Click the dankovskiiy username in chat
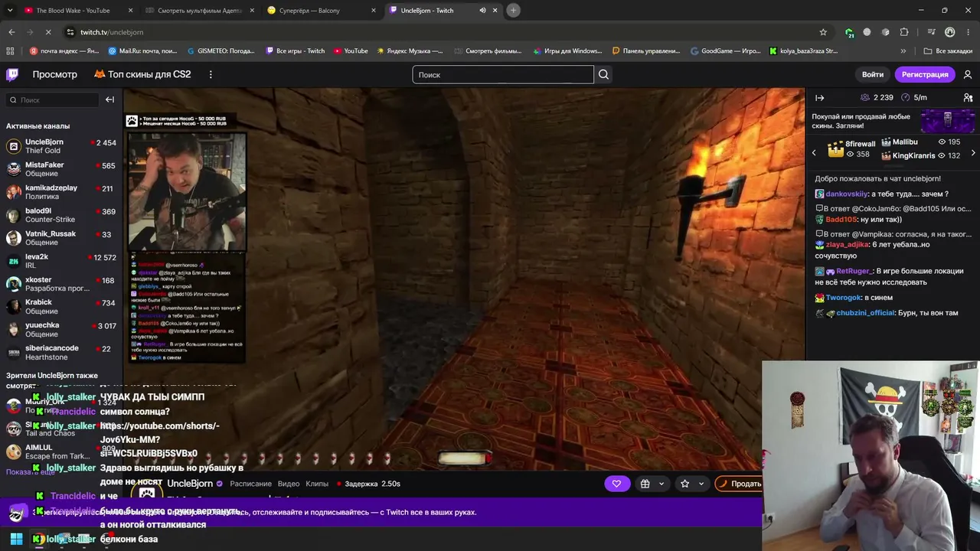Image resolution: width=980 pixels, height=551 pixels. [847, 194]
